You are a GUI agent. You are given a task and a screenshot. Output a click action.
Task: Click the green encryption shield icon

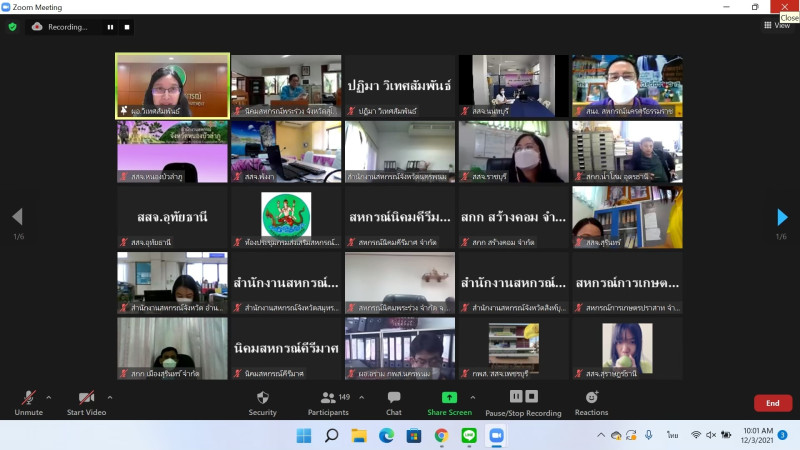point(13,27)
